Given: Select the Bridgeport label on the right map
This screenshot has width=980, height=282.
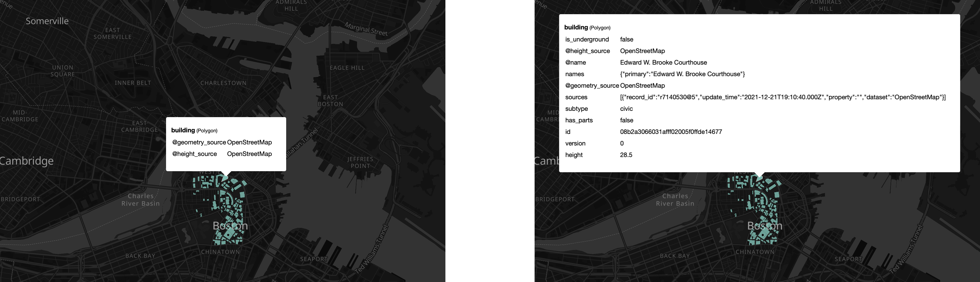Looking at the screenshot, I should point(555,199).
